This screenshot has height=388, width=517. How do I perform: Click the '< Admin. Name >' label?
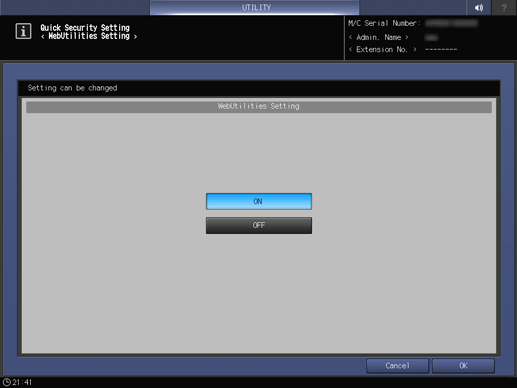[379, 37]
